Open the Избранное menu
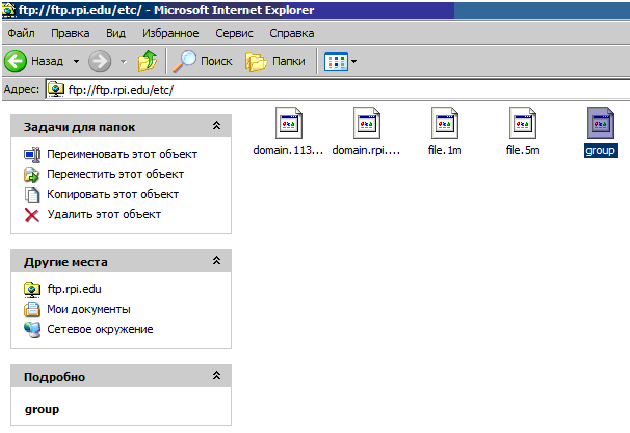630x433 pixels. (x=170, y=33)
